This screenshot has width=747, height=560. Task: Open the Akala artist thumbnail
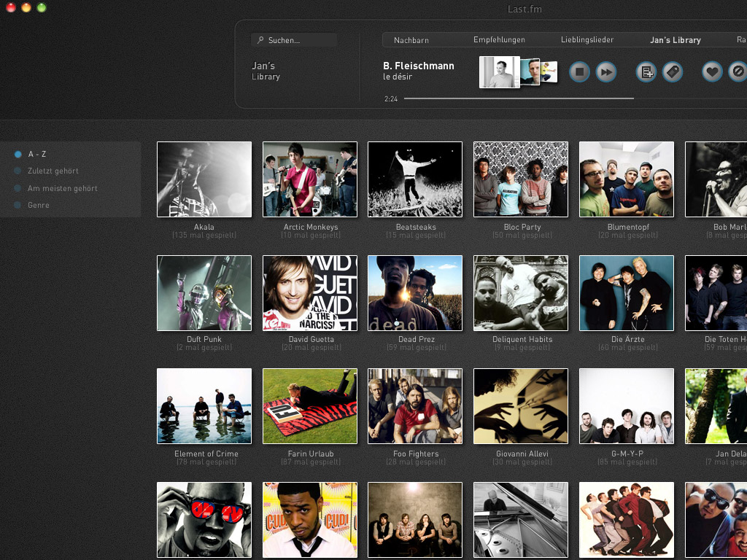(204, 179)
